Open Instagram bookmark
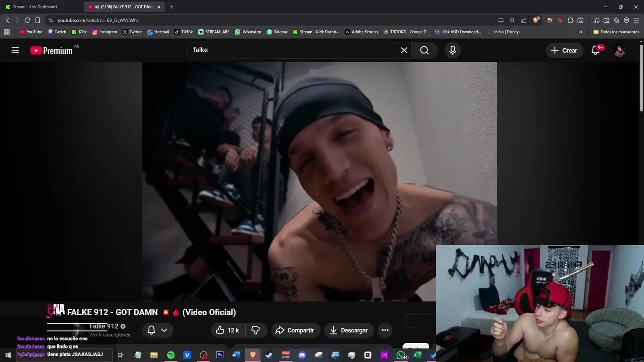This screenshot has height=362, width=644. click(x=104, y=32)
